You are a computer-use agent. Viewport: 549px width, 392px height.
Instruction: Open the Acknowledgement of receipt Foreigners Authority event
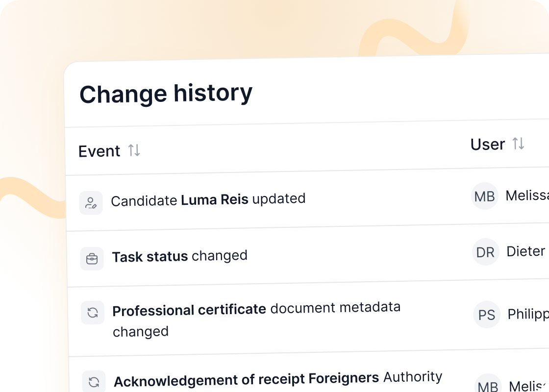point(278,379)
